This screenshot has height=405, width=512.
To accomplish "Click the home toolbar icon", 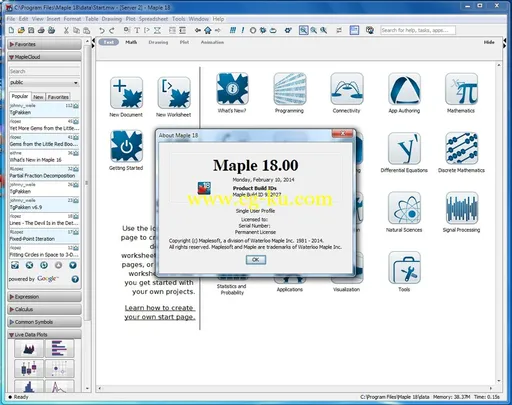I will [x=208, y=30].
